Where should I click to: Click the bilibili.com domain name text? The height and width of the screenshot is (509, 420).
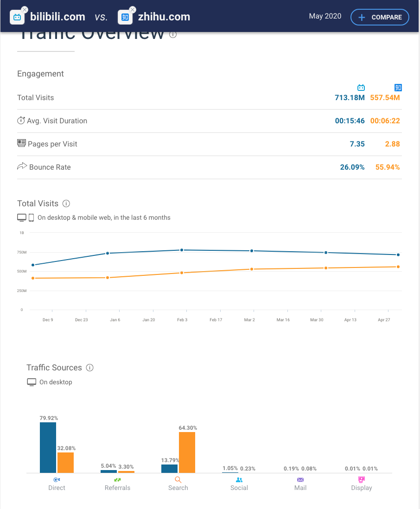pos(57,17)
